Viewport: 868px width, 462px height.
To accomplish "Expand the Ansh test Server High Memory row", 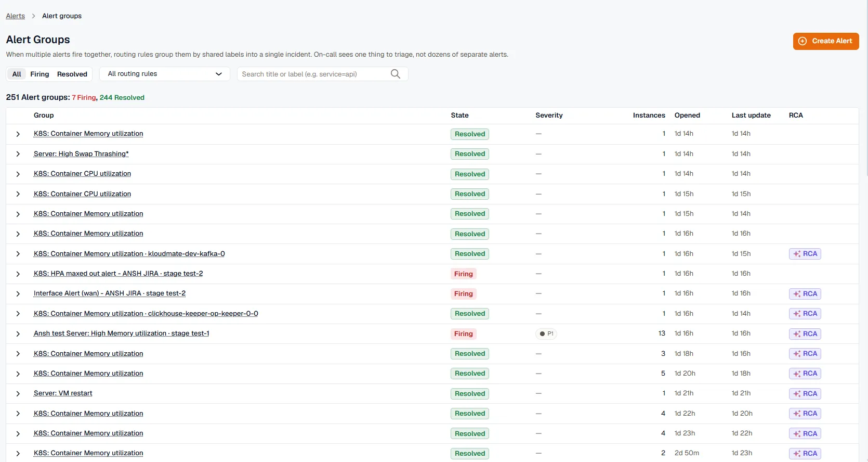I will [x=18, y=334].
